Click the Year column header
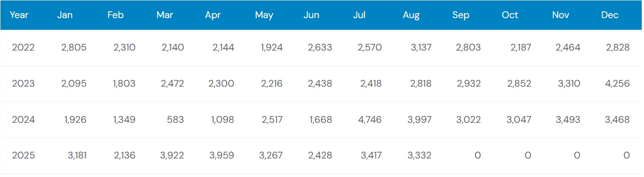The width and height of the screenshot is (644, 177). pyautogui.click(x=19, y=15)
